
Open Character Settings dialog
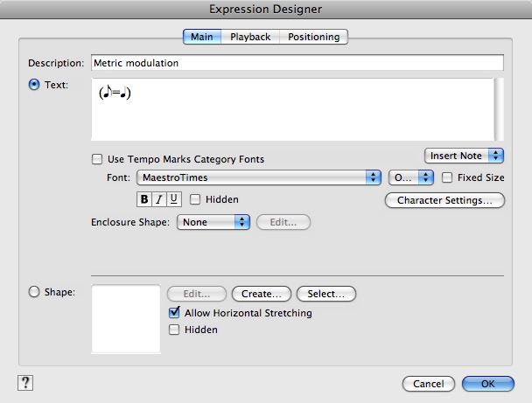[444, 200]
